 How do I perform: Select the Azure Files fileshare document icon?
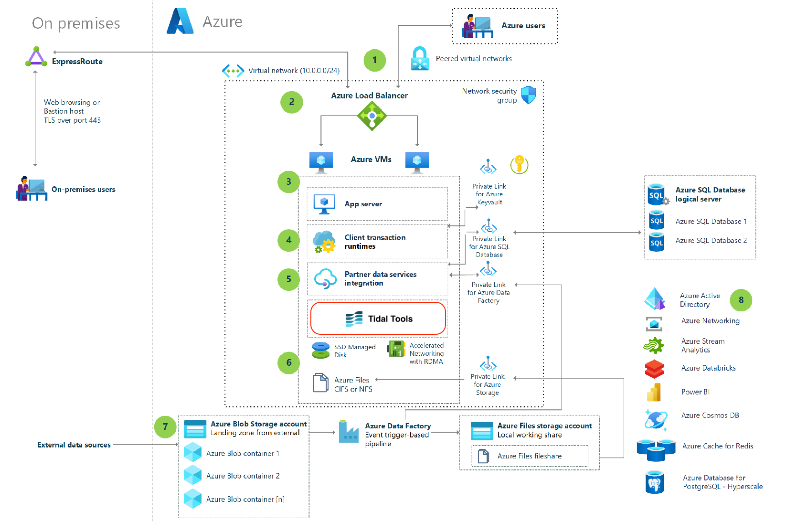tap(483, 456)
